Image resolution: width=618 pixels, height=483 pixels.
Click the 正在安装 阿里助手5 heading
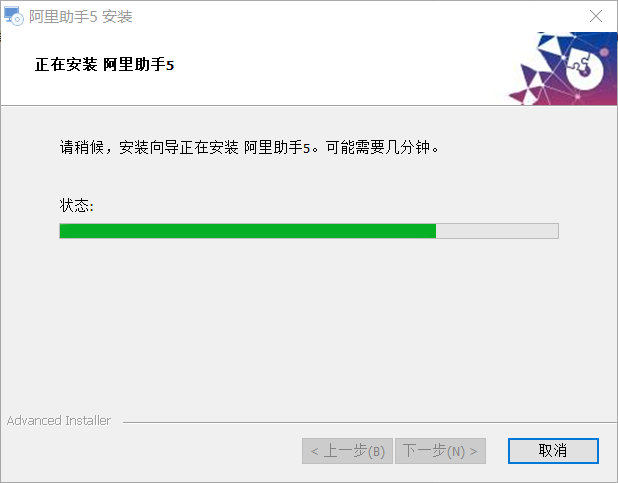click(x=104, y=65)
